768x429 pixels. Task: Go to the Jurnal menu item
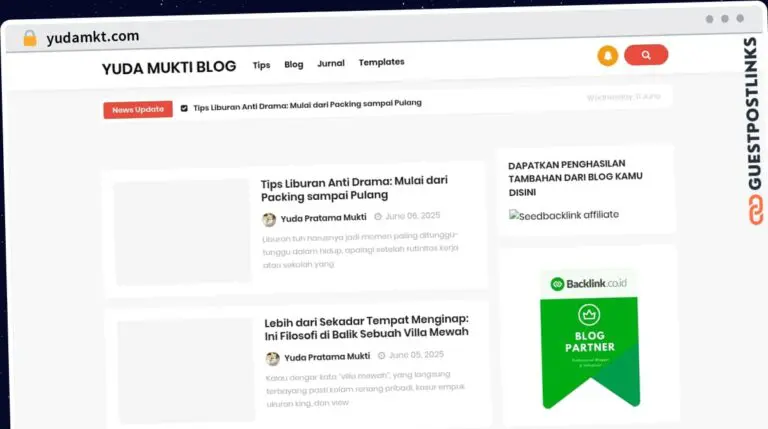click(331, 63)
